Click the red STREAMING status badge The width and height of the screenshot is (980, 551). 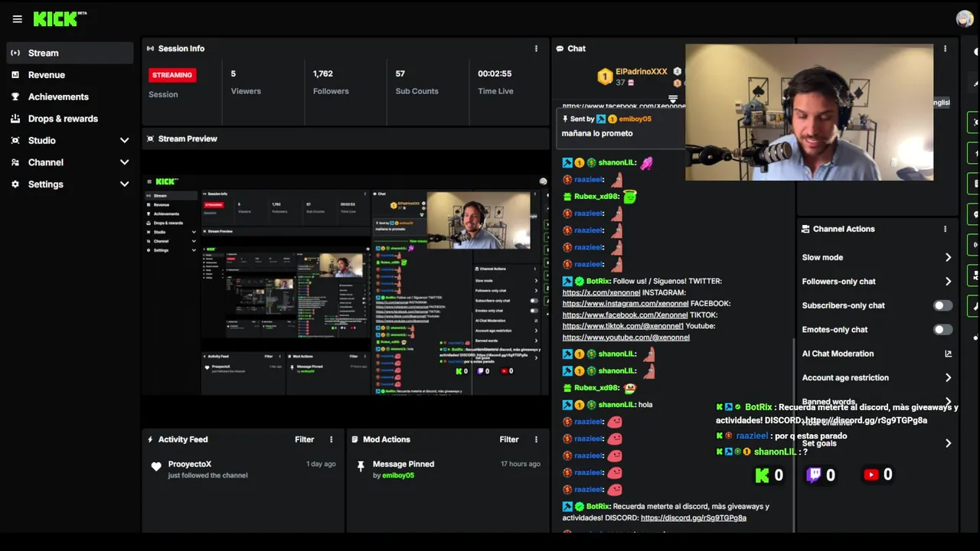coord(172,75)
